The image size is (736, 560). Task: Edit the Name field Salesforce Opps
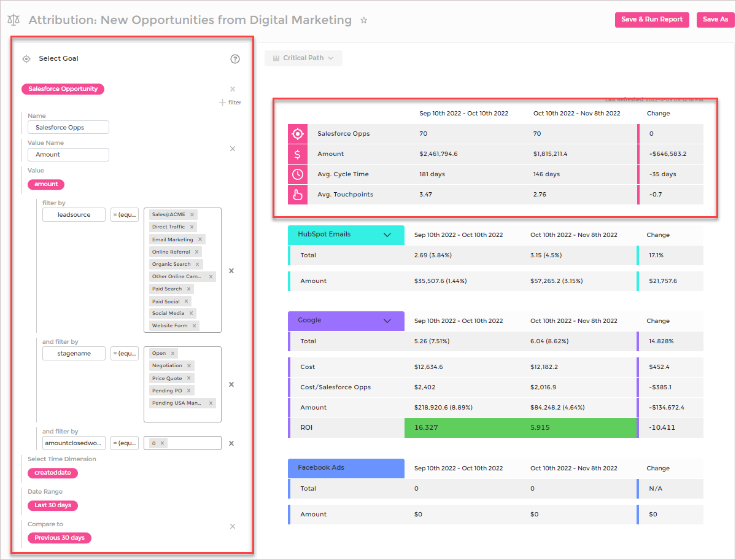pyautogui.click(x=69, y=127)
